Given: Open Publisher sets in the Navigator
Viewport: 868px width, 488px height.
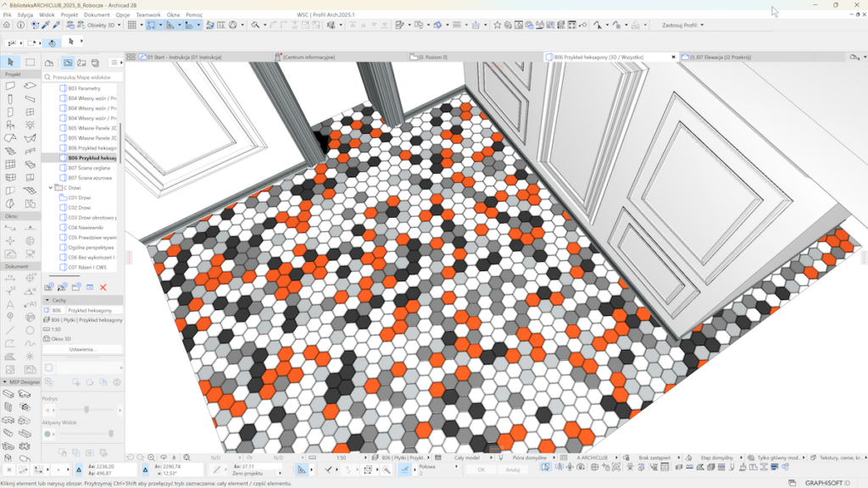Looking at the screenshot, I should 95,63.
